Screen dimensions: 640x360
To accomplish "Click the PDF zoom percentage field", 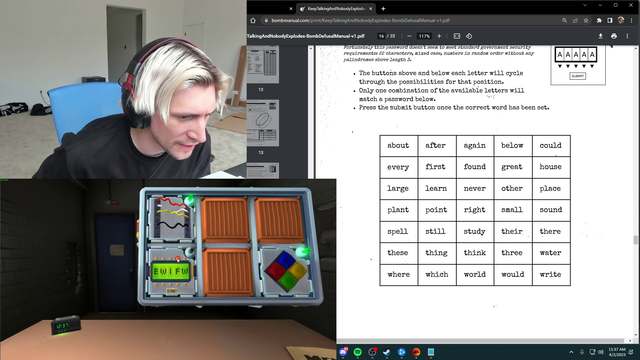I will point(424,36).
